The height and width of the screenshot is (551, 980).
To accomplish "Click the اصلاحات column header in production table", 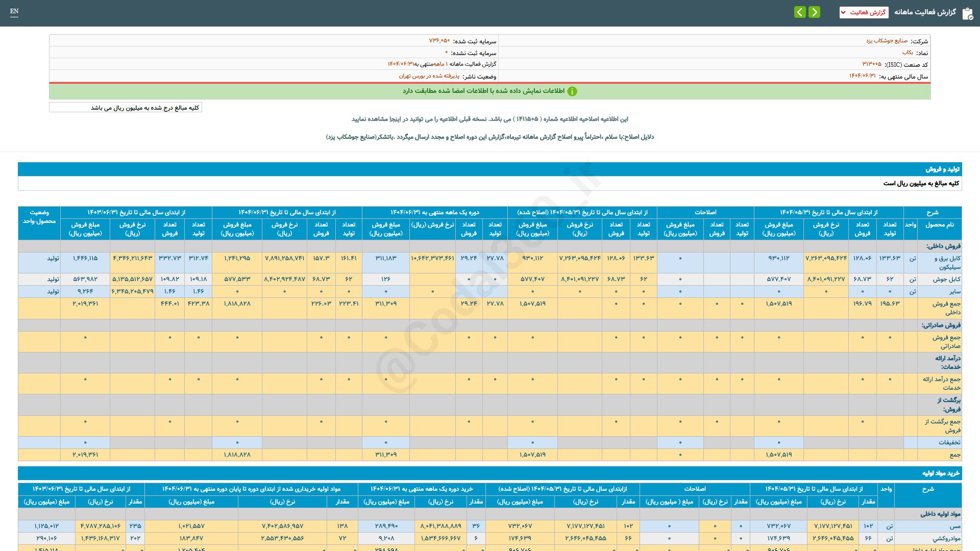I will 705,212.
